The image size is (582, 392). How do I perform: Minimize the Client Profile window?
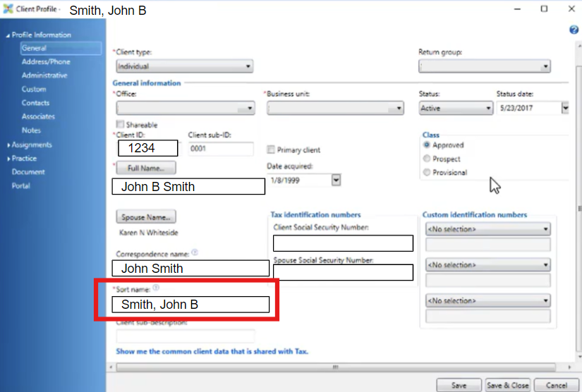click(x=517, y=9)
